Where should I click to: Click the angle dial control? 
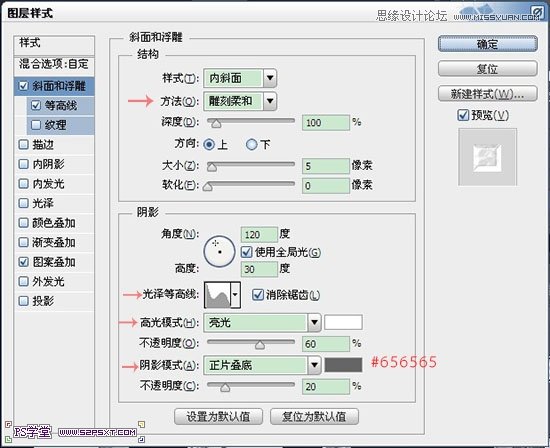(x=219, y=252)
